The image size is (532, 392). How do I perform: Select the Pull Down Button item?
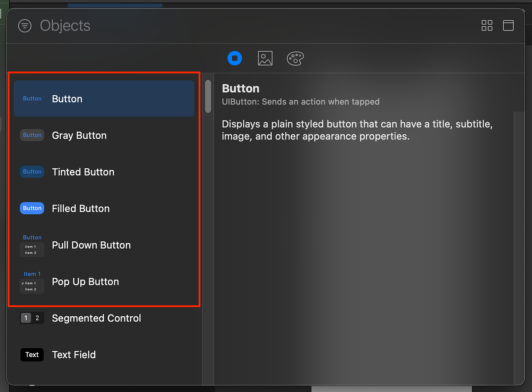point(91,245)
